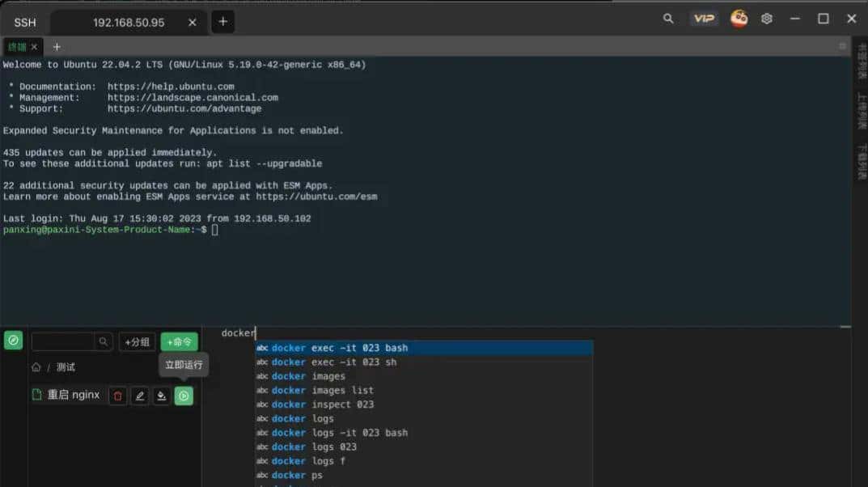Open a new session with the + tab button
The image size is (868, 487).
tap(224, 22)
